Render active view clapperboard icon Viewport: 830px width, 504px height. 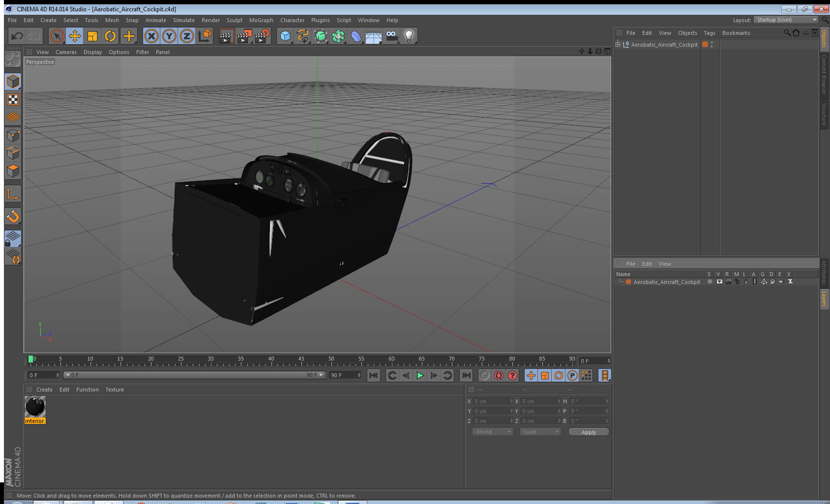[x=226, y=36]
